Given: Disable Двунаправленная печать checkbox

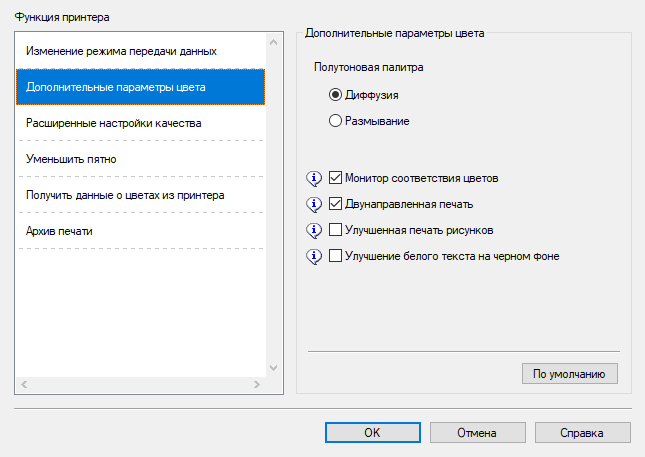Looking at the screenshot, I should click(x=336, y=204).
